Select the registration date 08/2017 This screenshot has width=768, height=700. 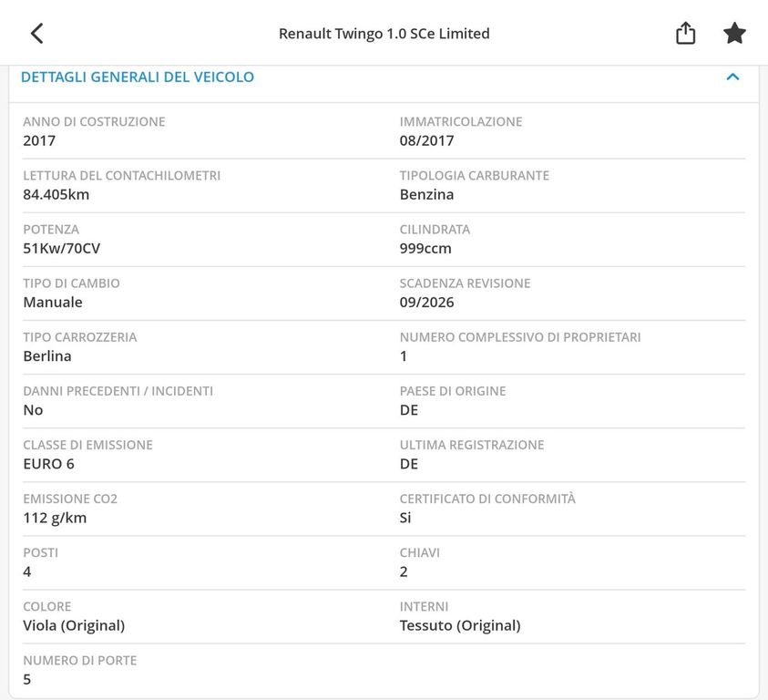pyautogui.click(x=426, y=140)
